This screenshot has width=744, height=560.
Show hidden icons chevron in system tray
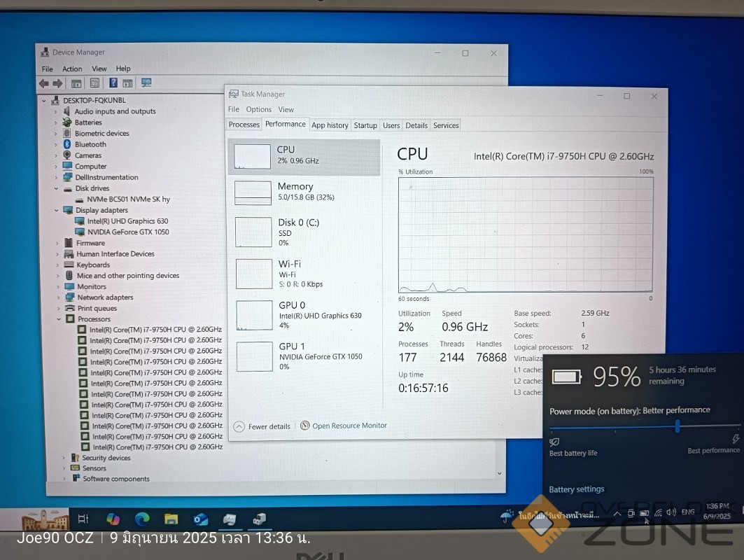click(617, 514)
